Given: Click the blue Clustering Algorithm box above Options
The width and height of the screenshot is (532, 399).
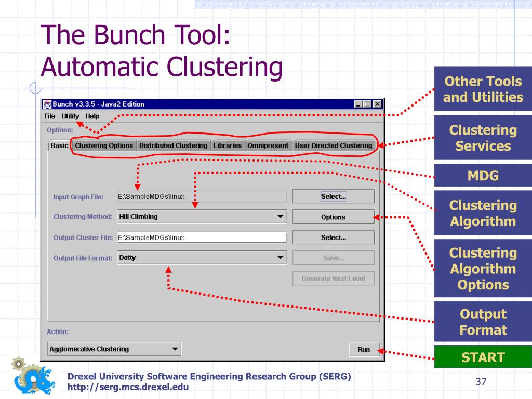Looking at the screenshot, I should tap(483, 213).
